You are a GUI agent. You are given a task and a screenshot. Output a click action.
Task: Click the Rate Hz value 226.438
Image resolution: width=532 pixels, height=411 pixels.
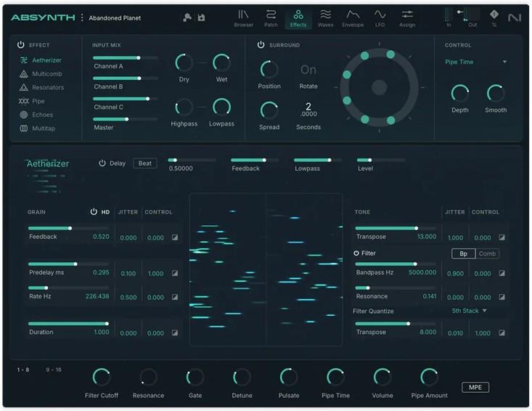(97, 296)
